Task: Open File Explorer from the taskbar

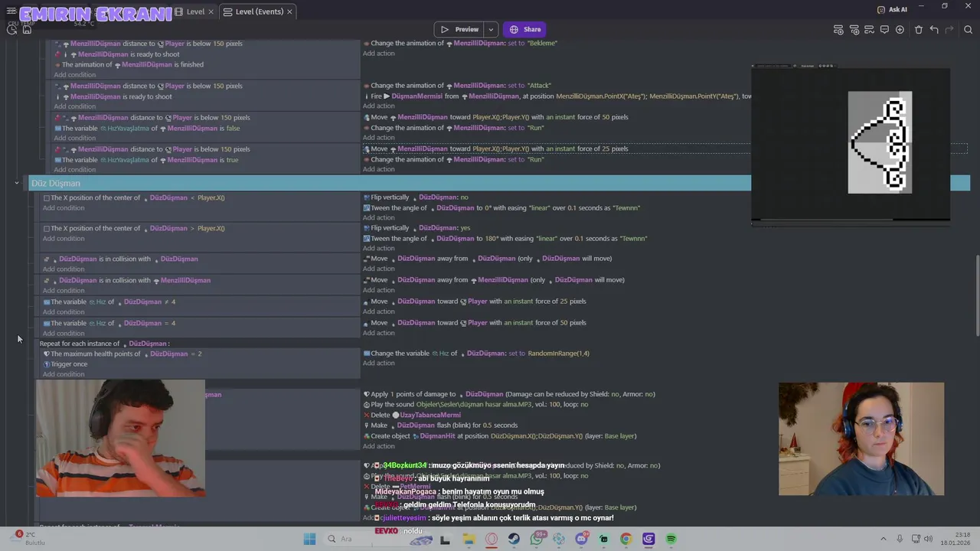Action: [x=469, y=539]
